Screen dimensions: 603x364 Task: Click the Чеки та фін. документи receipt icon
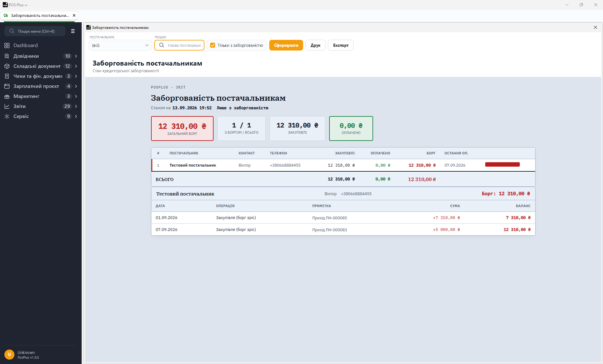7,76
